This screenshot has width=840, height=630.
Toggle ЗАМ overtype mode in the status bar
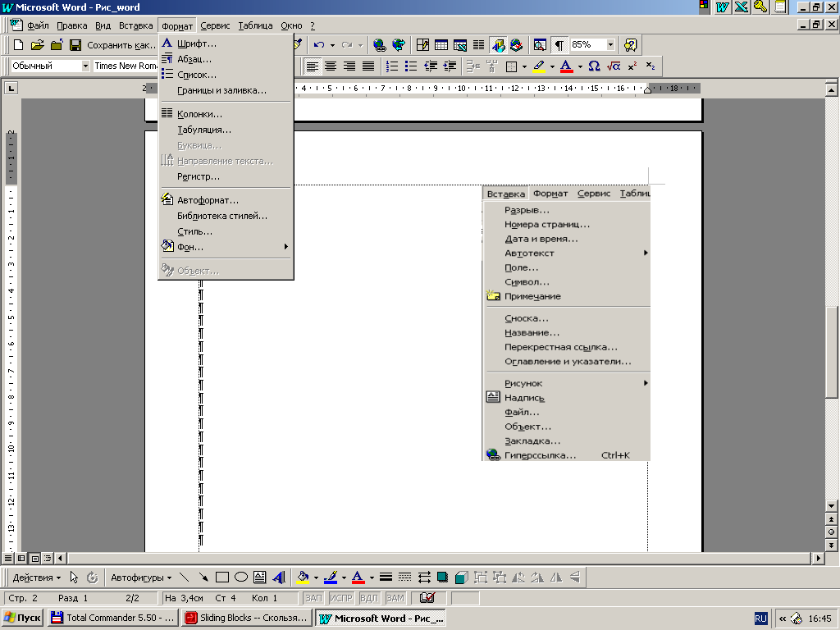tap(395, 597)
